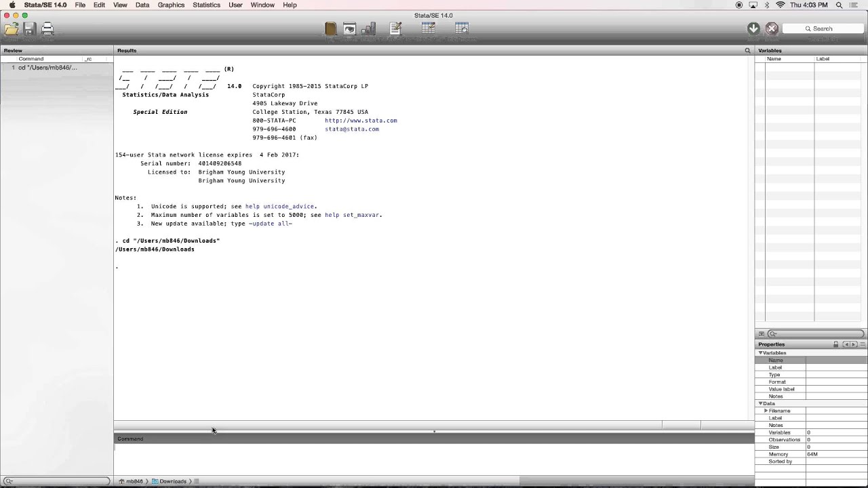Open the Apple menu
This screenshot has width=868, height=488.
[x=12, y=5]
